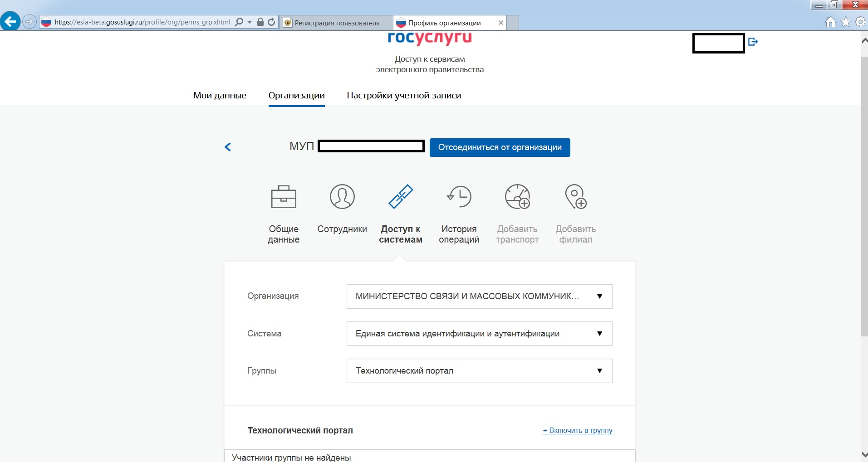The width and height of the screenshot is (868, 462).
Task: Click the browser Back arrow button
Action: [x=10, y=21]
